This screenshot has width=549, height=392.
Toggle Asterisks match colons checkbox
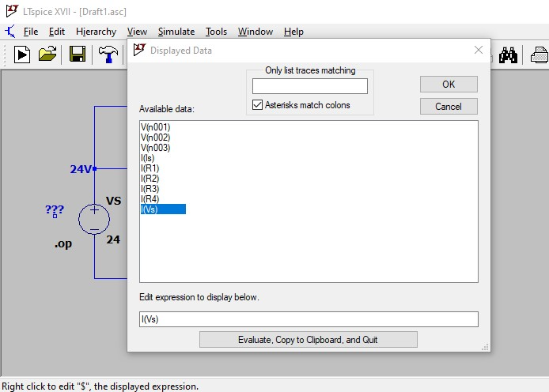pyautogui.click(x=257, y=104)
